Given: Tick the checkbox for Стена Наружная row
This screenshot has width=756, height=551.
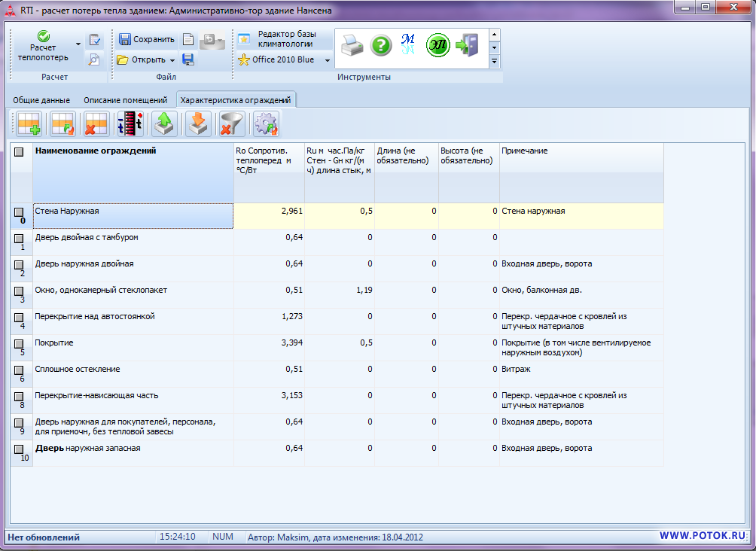Looking at the screenshot, I should [19, 212].
